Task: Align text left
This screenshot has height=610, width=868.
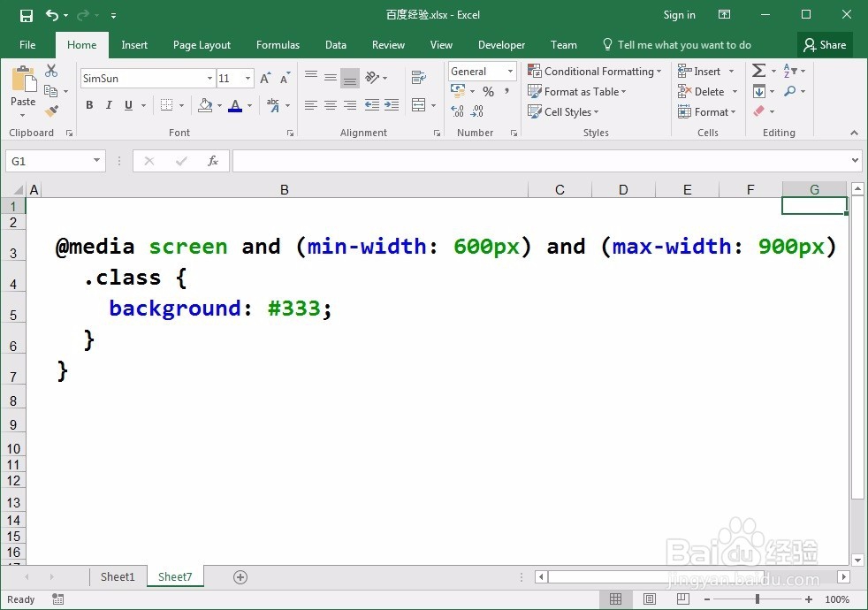Action: (x=311, y=105)
